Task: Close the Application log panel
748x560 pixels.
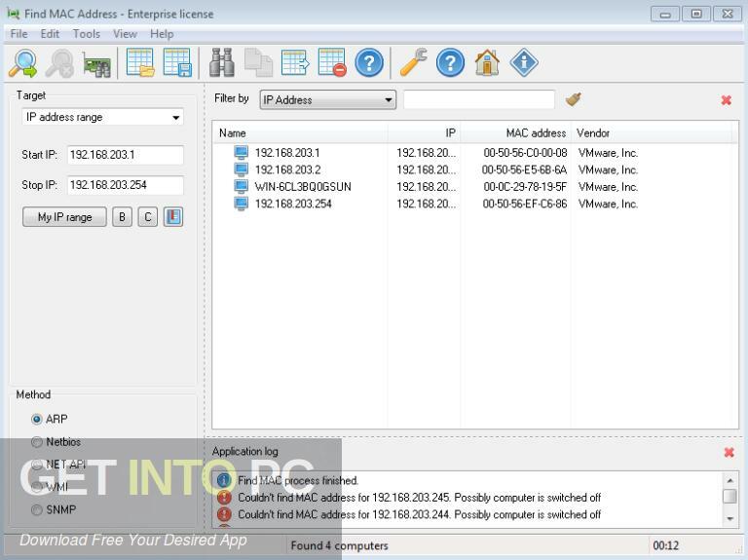Action: (729, 452)
